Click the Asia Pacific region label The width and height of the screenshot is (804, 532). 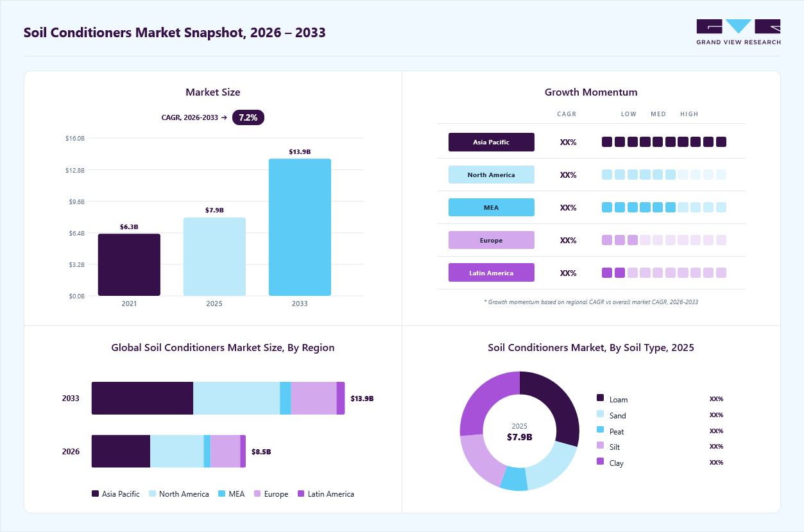(492, 142)
